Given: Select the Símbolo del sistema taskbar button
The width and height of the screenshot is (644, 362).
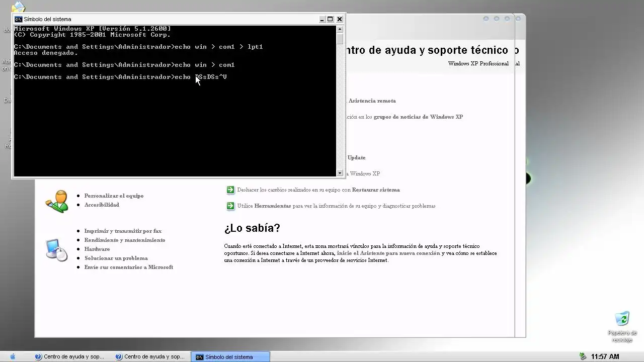Looking at the screenshot, I should click(x=231, y=356).
